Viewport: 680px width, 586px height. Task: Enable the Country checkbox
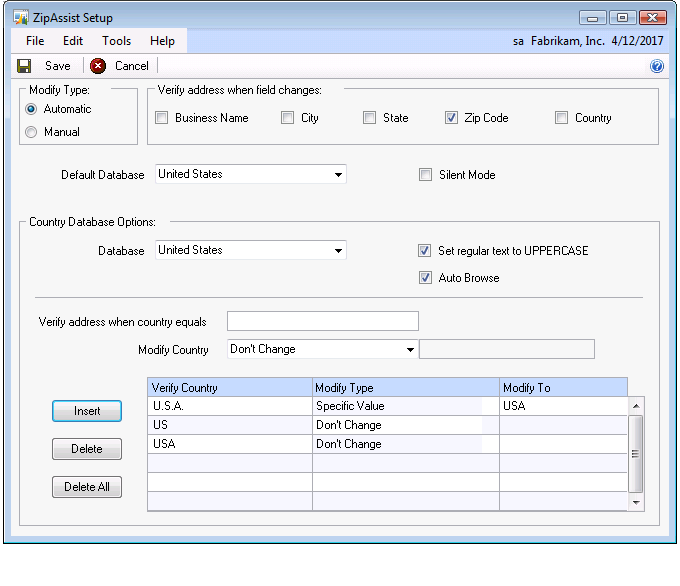(x=561, y=118)
